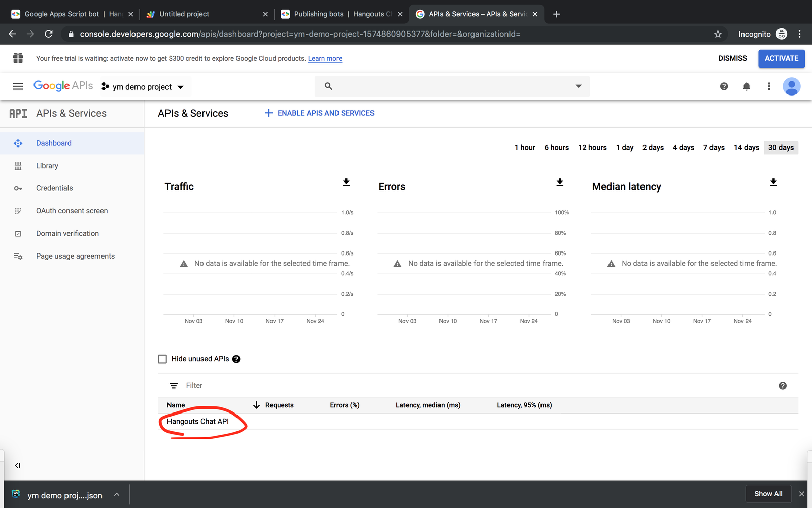Expand the ym demo project selector
Viewport: 812px width, 508px height.
click(143, 87)
